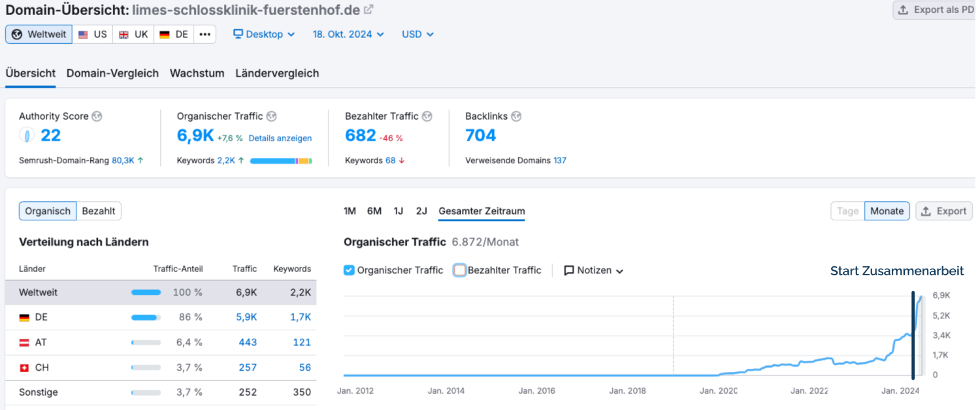Click the Details anzeigen link
980x410 pixels.
point(280,139)
